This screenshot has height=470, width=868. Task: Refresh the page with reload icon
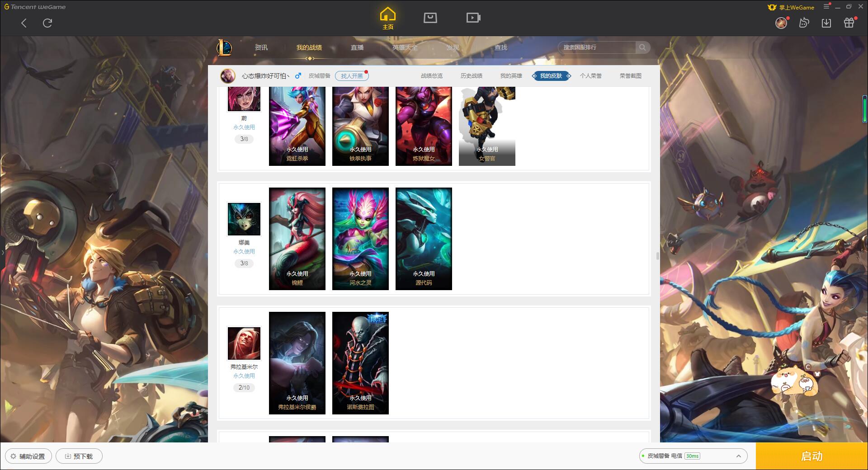(47, 23)
